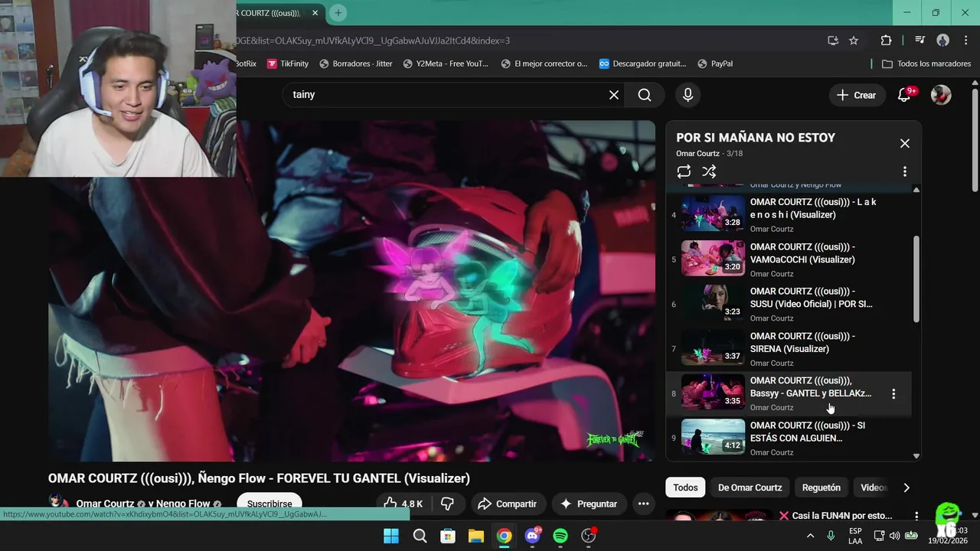Open Omar Courtz channel name link
The width and height of the screenshot is (980, 551).
(x=105, y=504)
